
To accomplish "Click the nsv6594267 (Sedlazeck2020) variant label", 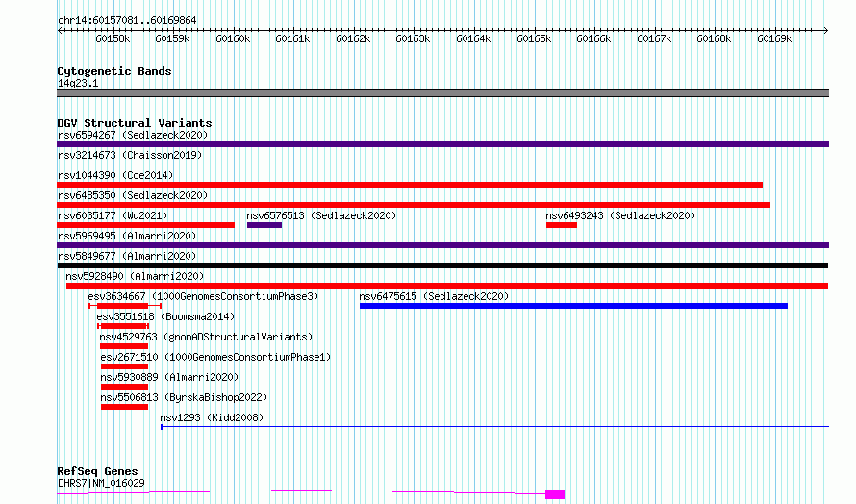I will [133, 135].
